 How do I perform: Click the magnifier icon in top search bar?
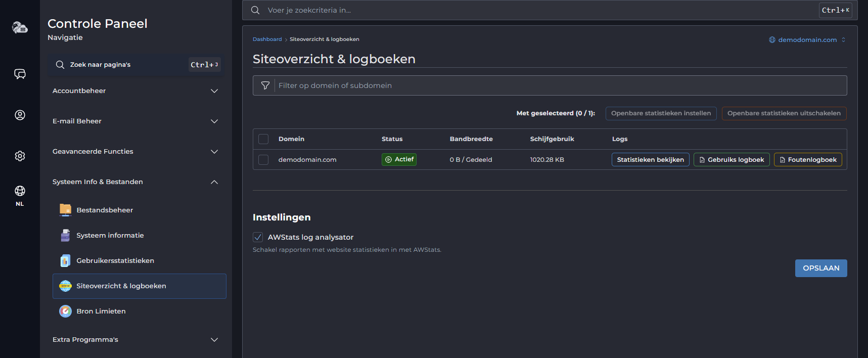pos(255,10)
